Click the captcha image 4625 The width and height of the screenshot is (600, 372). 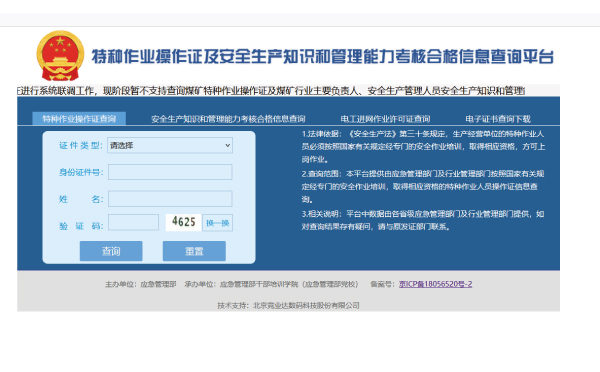coord(183,222)
